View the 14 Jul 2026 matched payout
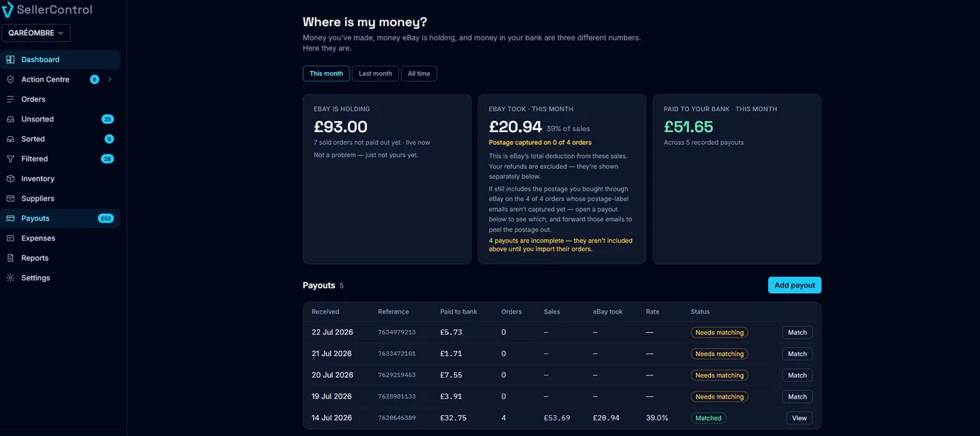Image resolution: width=980 pixels, height=436 pixels. coord(800,418)
